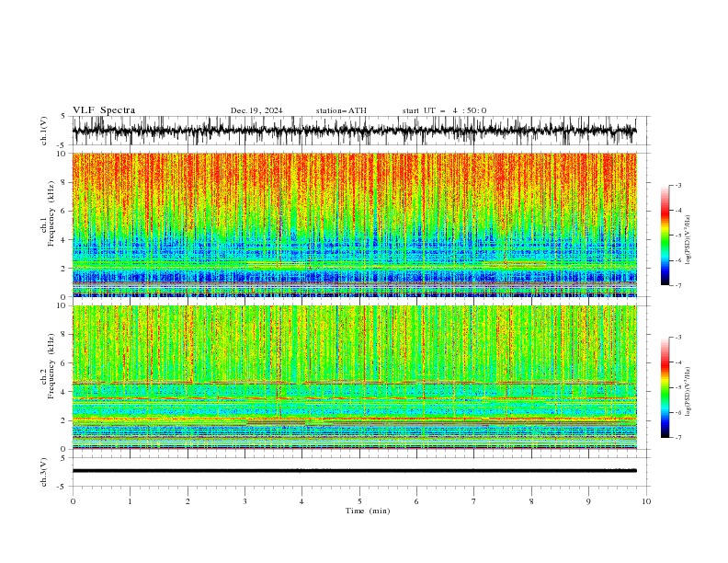Click time axis tick label "0"
The image size is (728, 563).
tap(73, 501)
